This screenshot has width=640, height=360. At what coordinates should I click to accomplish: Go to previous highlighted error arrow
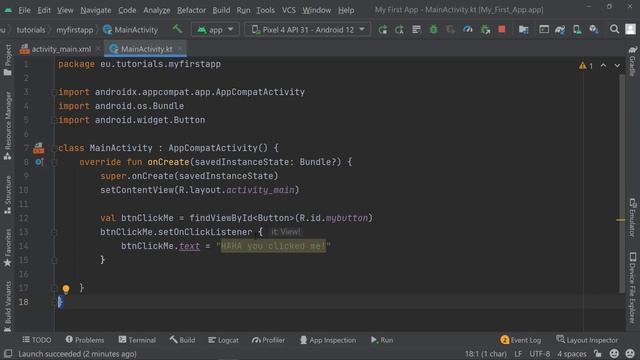click(x=603, y=66)
